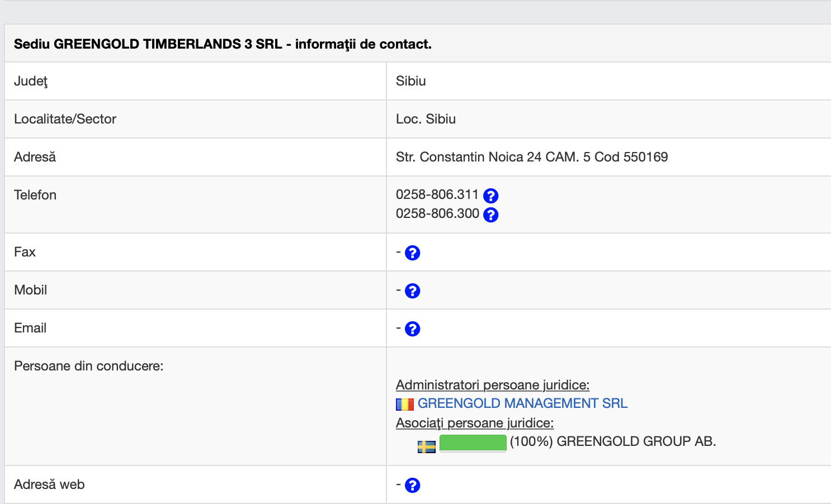The image size is (831, 504).
Task: Click the Sediu GREENGOLD TIMBERLANDS 3 SRL header
Action: click(x=223, y=44)
